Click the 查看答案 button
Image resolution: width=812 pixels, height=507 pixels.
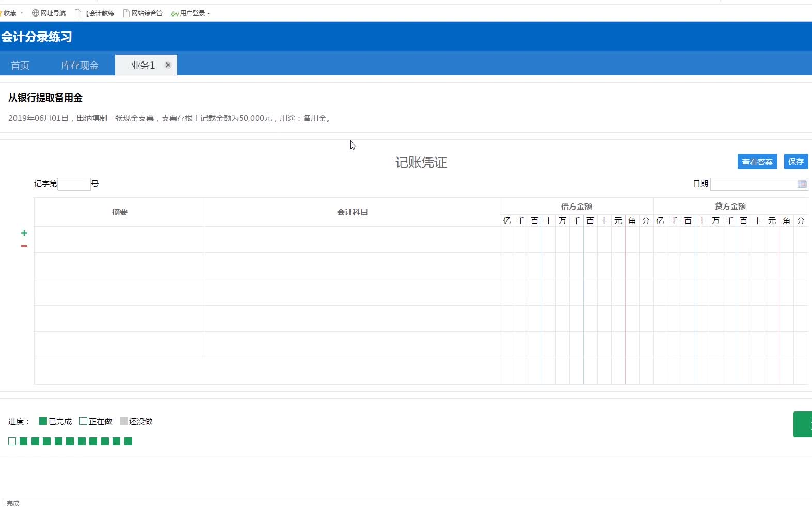click(x=757, y=162)
